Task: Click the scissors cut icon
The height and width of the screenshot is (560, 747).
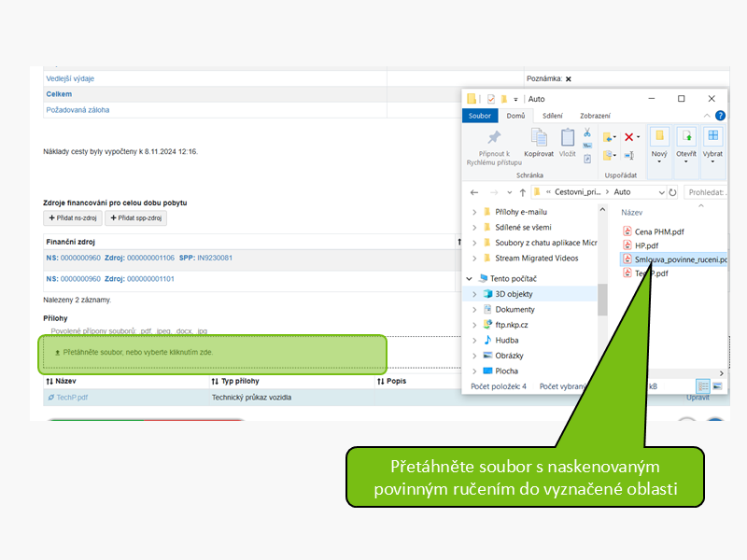Action: coord(587,133)
